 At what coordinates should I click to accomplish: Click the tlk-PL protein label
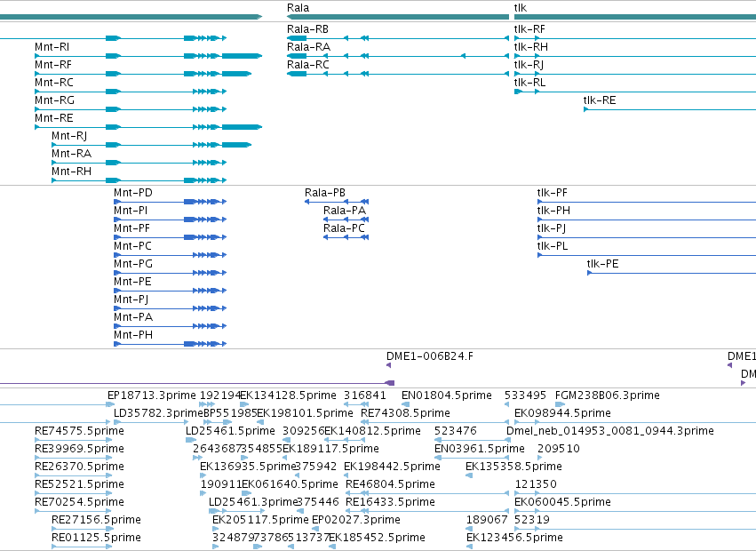[x=553, y=246]
